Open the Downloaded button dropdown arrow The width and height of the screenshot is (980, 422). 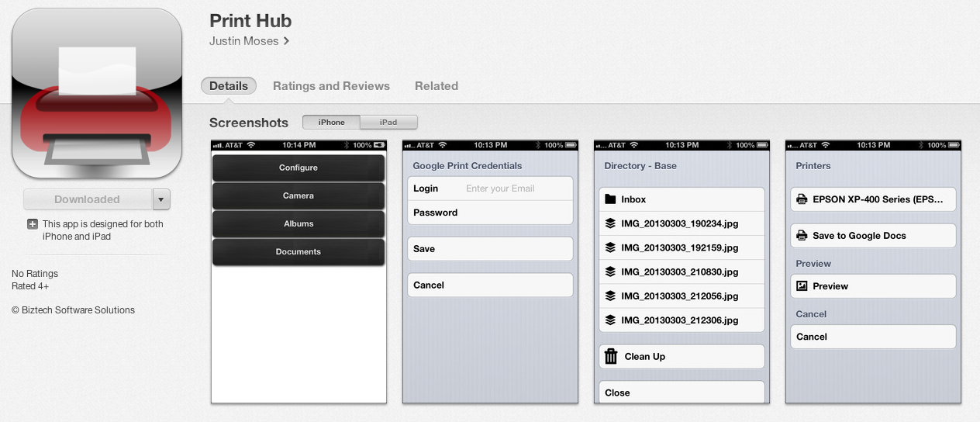160,199
